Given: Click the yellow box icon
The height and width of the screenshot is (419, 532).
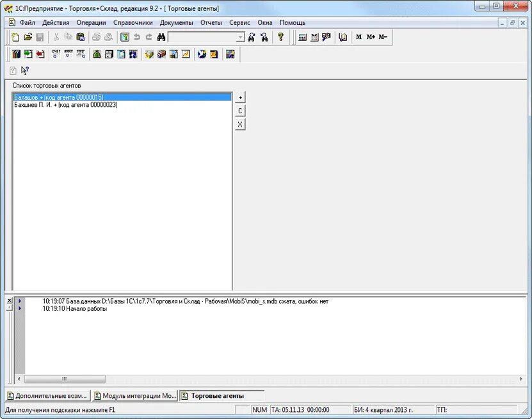Looking at the screenshot, I should click(149, 54).
